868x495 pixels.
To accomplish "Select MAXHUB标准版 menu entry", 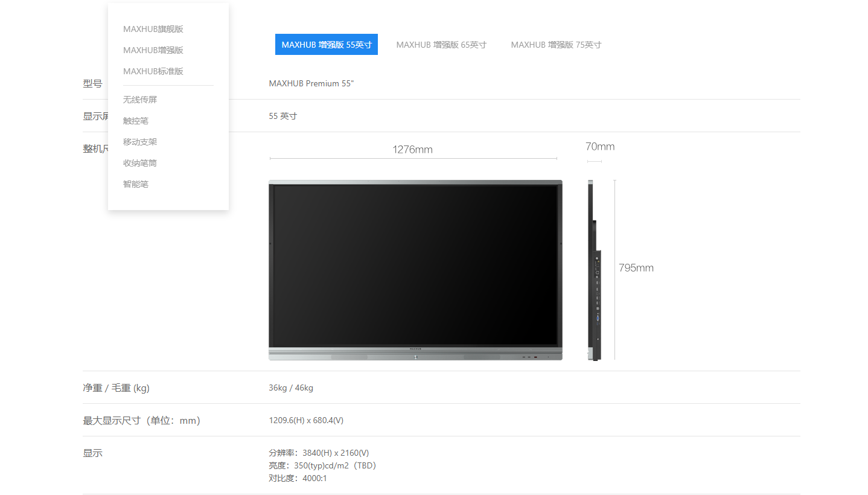I will pyautogui.click(x=153, y=71).
